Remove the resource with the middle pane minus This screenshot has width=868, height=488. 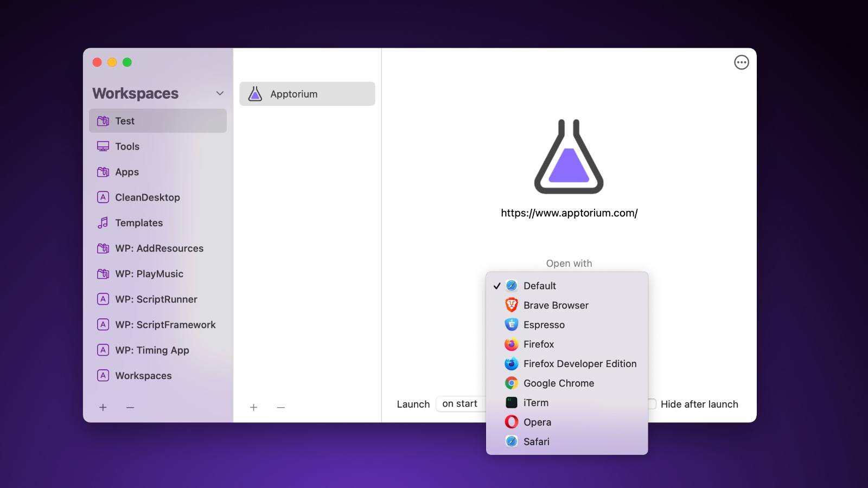pos(280,407)
